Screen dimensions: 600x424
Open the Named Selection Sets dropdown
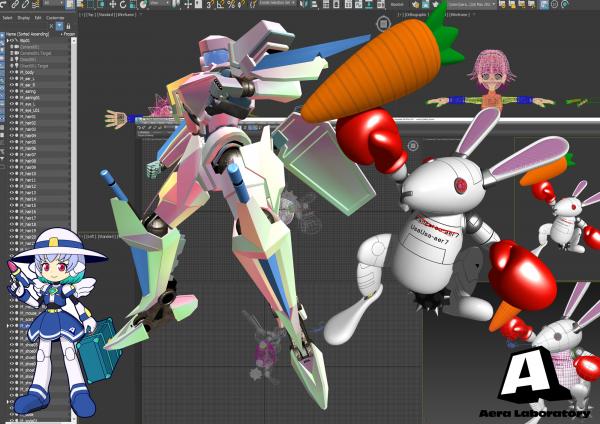click(x=277, y=3)
